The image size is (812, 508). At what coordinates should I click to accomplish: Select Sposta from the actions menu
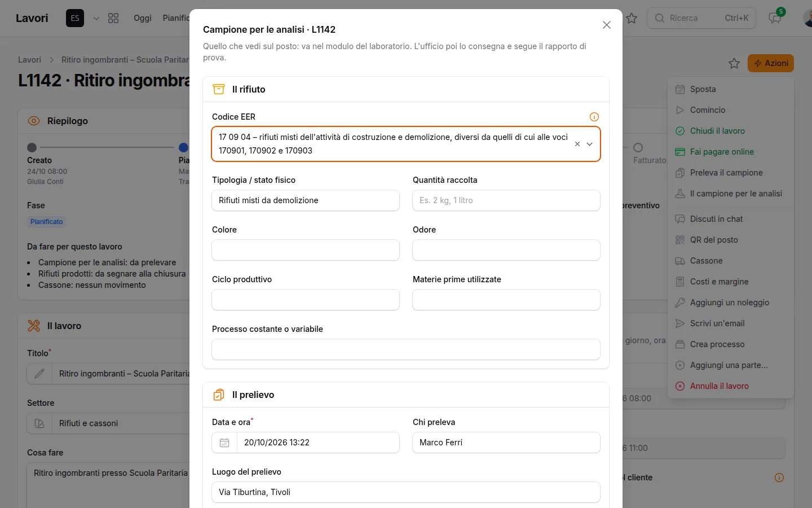click(731, 89)
